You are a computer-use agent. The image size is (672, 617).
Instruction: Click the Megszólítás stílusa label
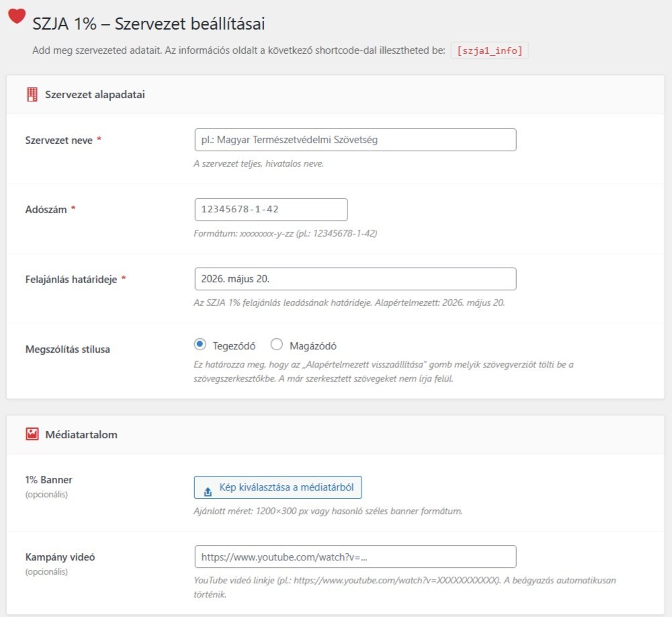(67, 349)
